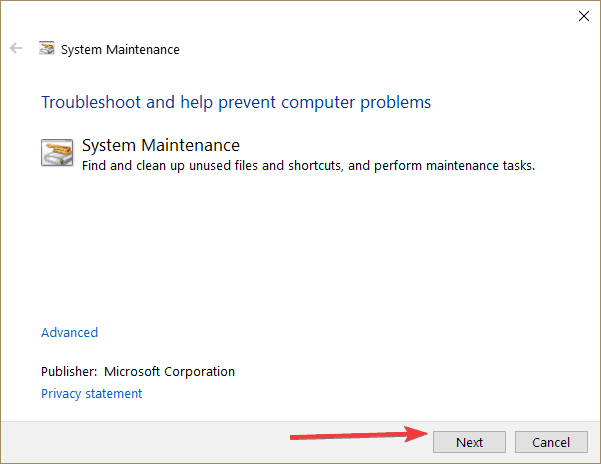The height and width of the screenshot is (464, 601).
Task: Click the Publisher label
Action: point(69,372)
